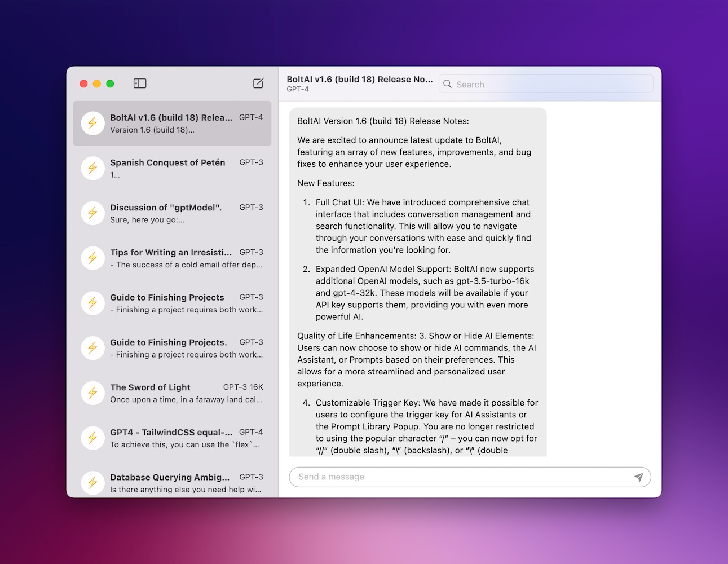Click preview "The success of a cold email"
Image resolution: width=728 pixels, height=564 pixels.
pos(186,265)
